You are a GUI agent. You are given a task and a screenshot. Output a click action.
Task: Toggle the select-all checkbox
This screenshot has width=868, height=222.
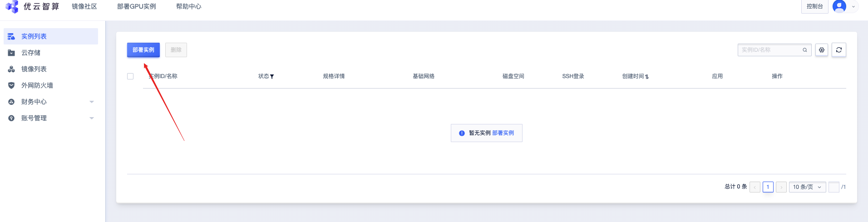click(x=130, y=76)
